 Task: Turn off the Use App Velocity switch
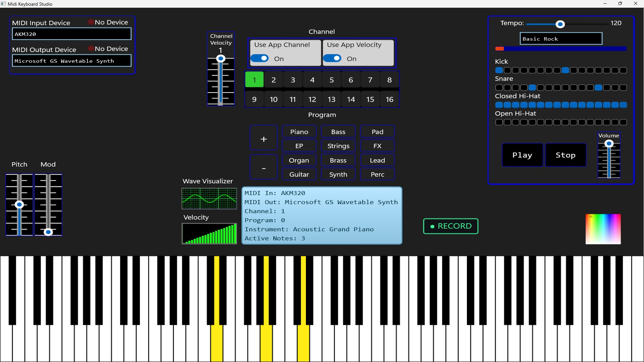click(x=332, y=58)
